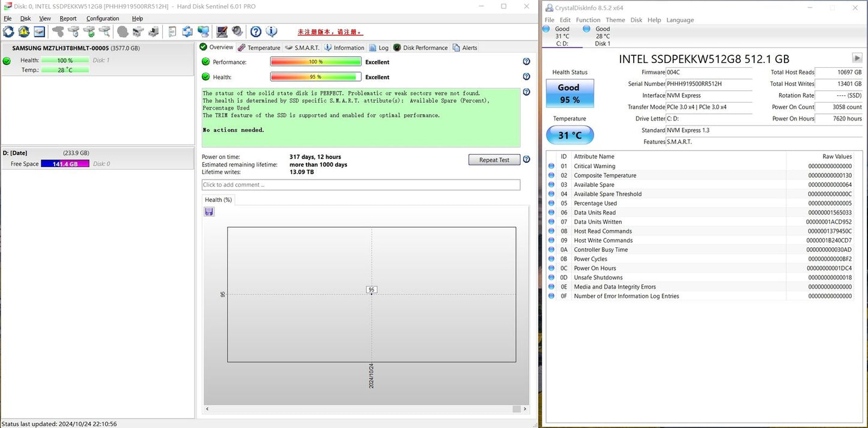This screenshot has height=428, width=868.
Task: Select the Composite Temperature attribute row
Action: click(700, 175)
